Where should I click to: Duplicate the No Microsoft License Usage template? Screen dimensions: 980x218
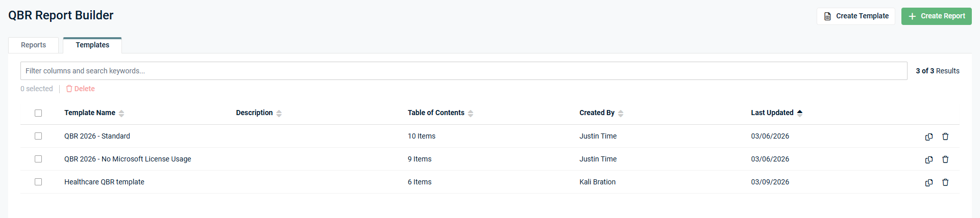click(928, 159)
